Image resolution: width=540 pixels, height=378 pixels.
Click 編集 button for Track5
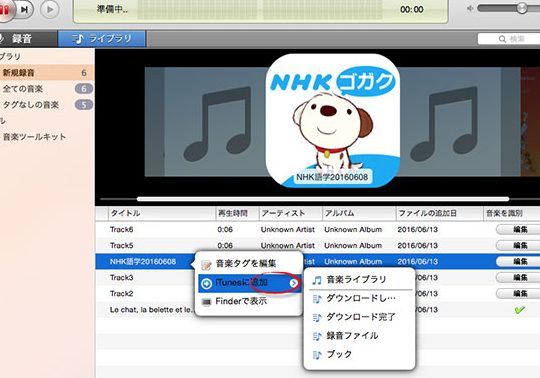(x=518, y=245)
